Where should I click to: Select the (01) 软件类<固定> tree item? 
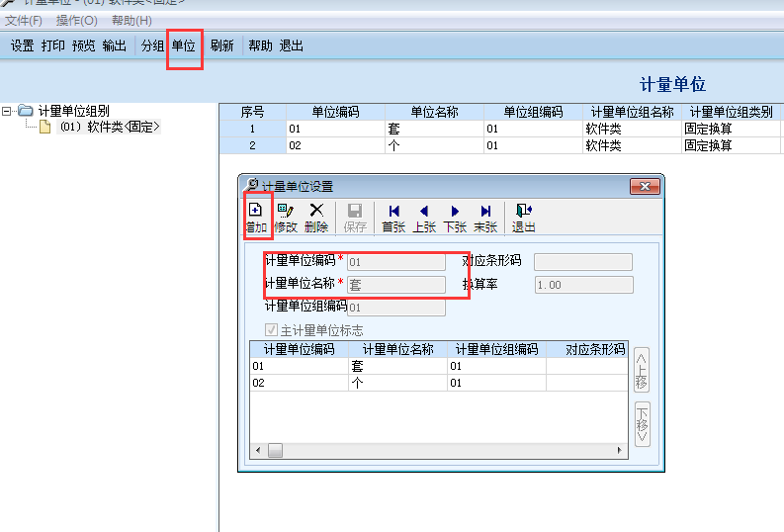pos(109,127)
